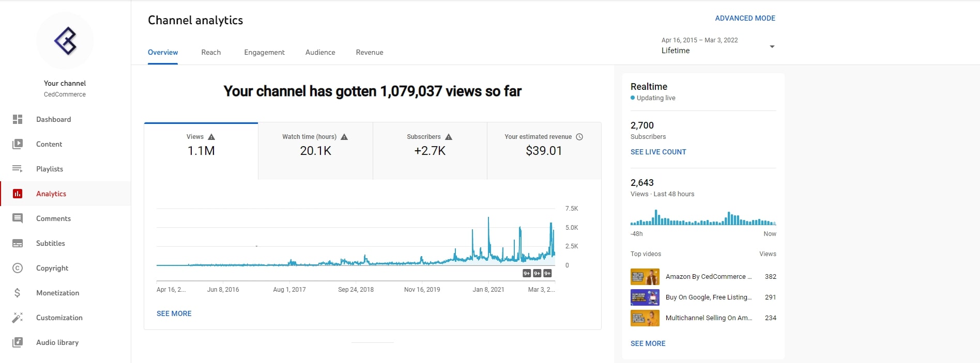Open Monetization in sidebar
Viewport: 980px width, 363px height.
coord(65,293)
